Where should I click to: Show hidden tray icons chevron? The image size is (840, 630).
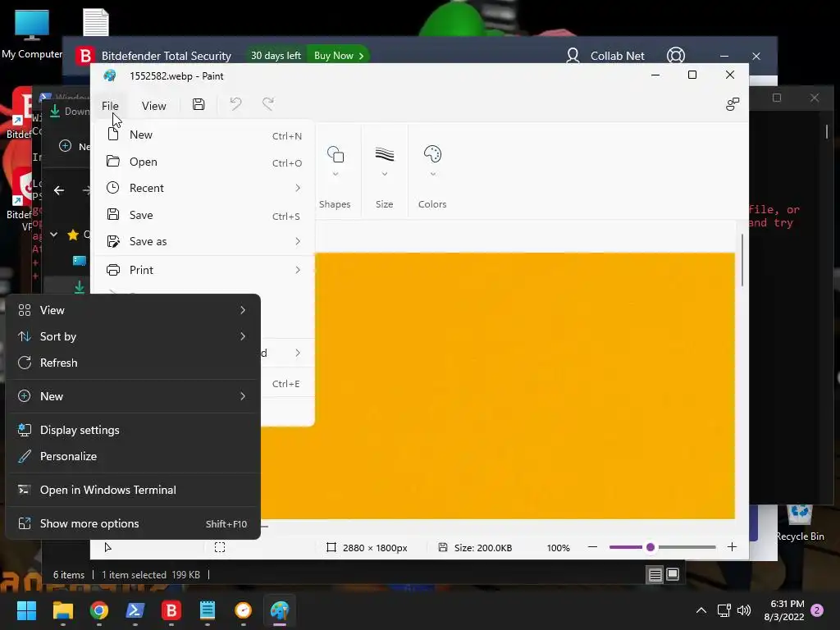tap(701, 610)
